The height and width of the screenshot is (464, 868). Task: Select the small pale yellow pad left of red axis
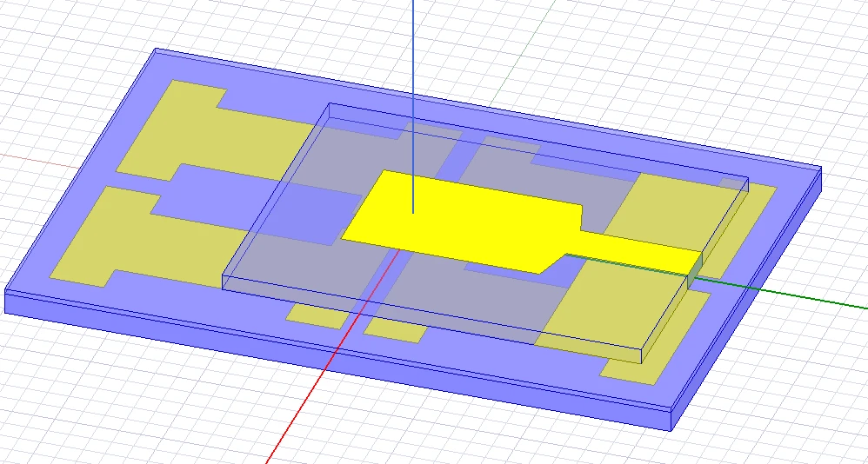317,315
